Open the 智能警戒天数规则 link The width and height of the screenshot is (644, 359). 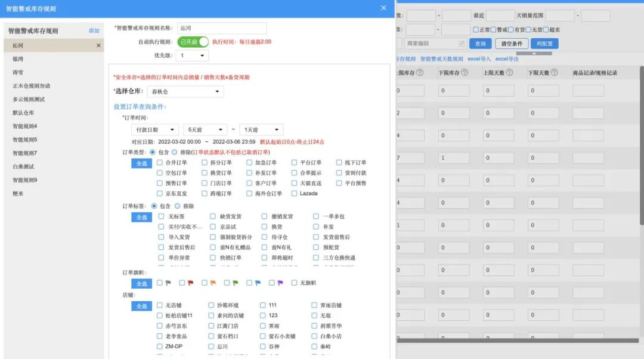tap(441, 58)
